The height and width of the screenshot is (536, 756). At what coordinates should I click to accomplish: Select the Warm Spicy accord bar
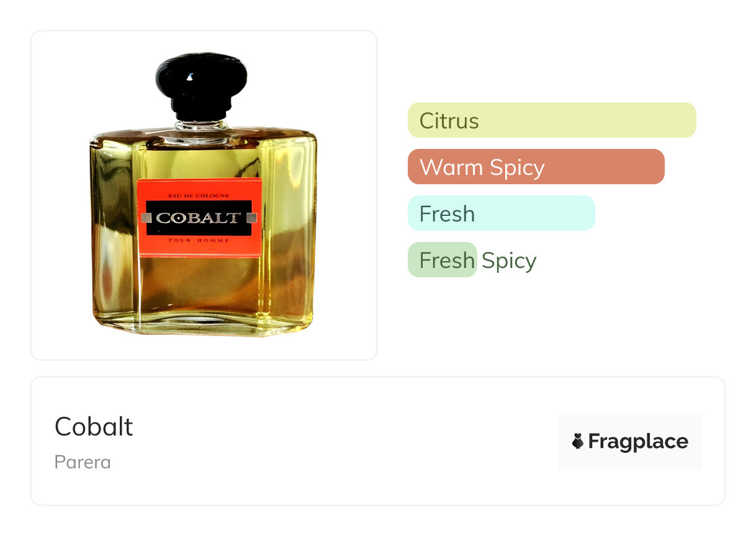(536, 166)
